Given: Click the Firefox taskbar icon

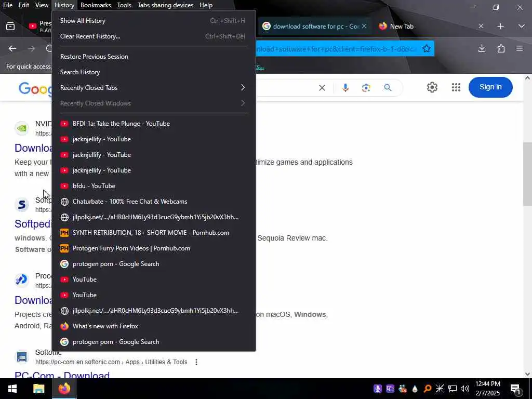Looking at the screenshot, I should tap(64, 389).
